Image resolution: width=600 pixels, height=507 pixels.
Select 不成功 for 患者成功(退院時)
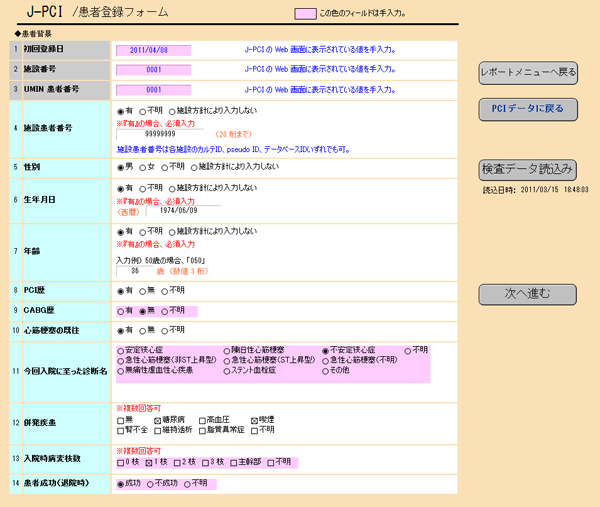coord(150,485)
